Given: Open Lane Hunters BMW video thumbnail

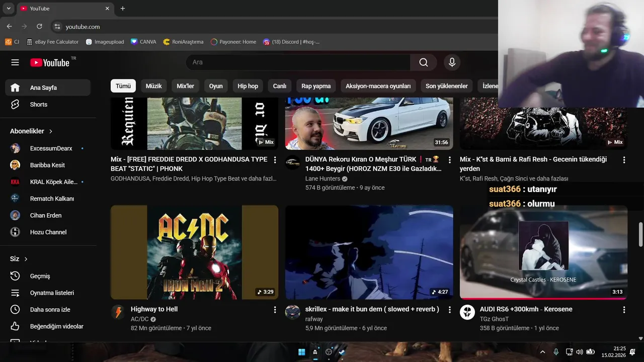Looking at the screenshot, I should click(369, 123).
